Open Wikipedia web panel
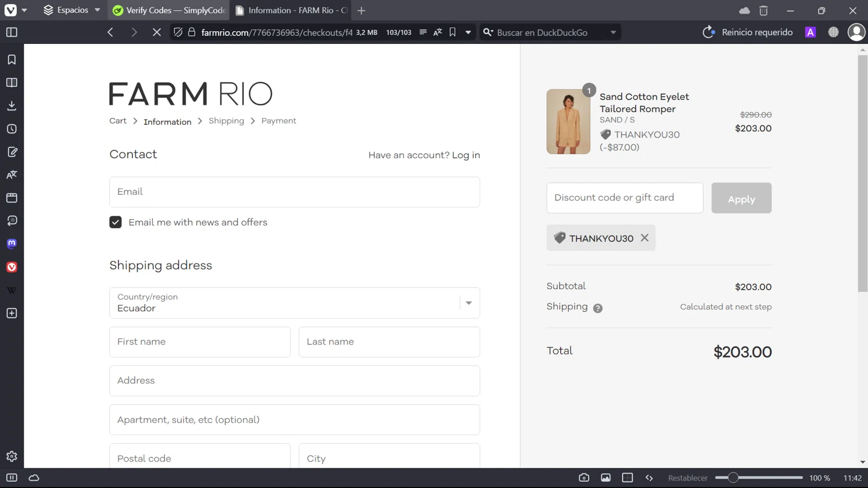The width and height of the screenshot is (868, 488). (x=12, y=290)
